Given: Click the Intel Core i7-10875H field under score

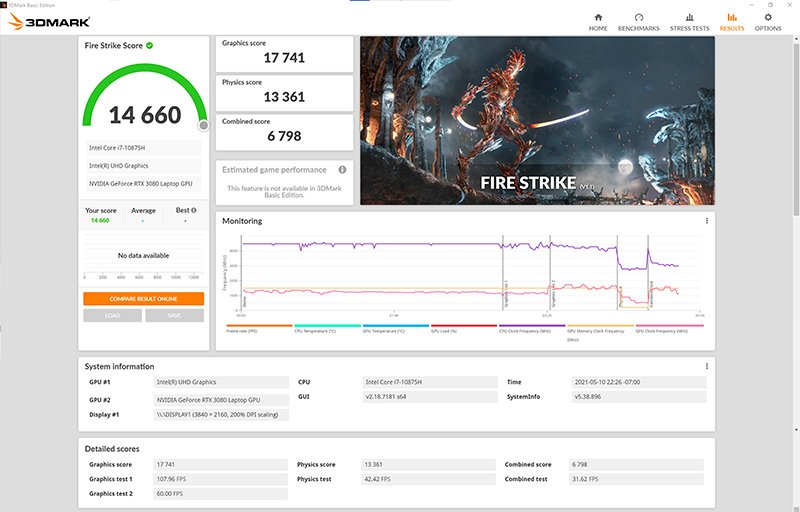Looking at the screenshot, I should coord(143,148).
